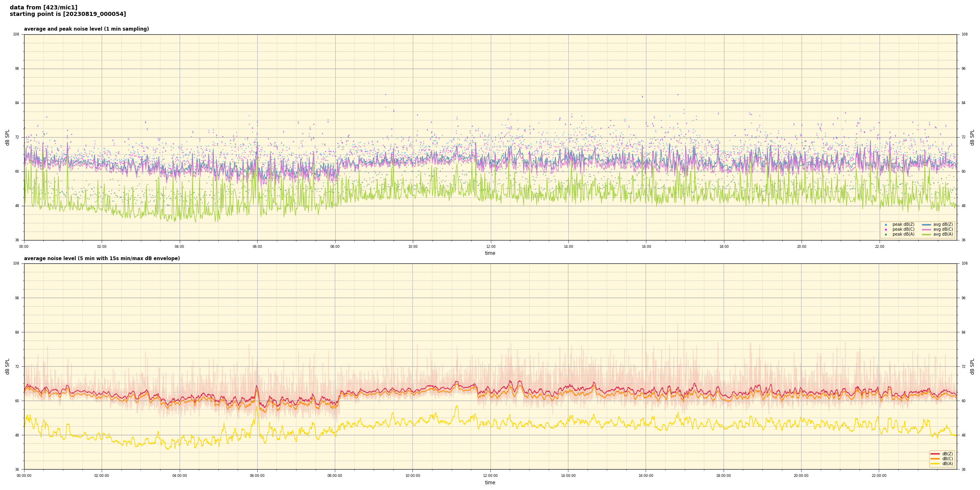This screenshot has width=980, height=490.
Task: Click the green peak dB(A) legend marker
Action: click(x=886, y=234)
